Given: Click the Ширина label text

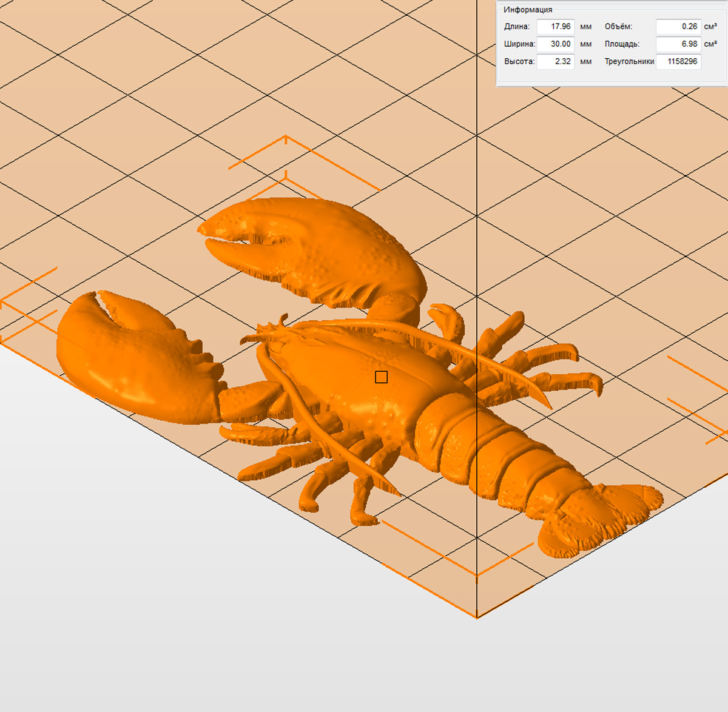Looking at the screenshot, I should click(519, 44).
